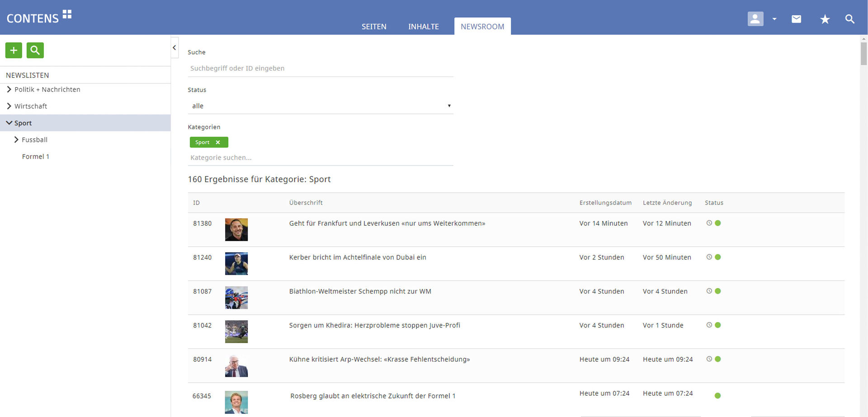Open the mail envelope icon
The image size is (868, 417).
pos(796,19)
